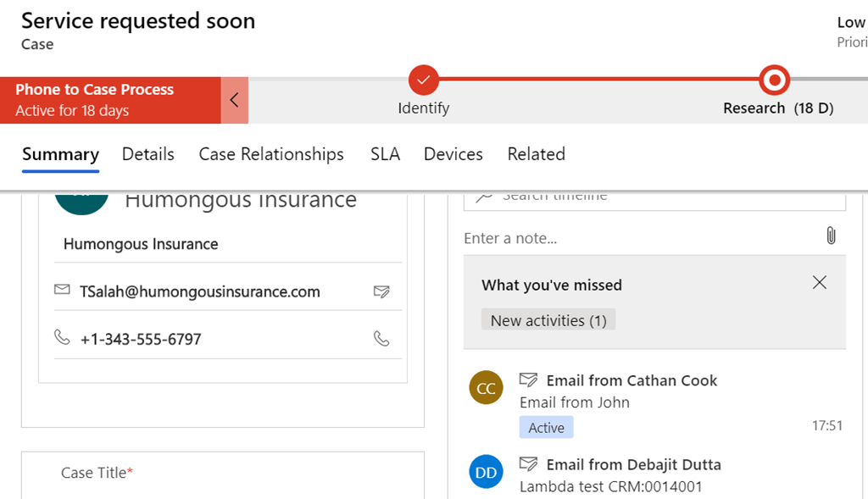Open the Case Relationships tab
The height and width of the screenshot is (499, 868).
pyautogui.click(x=271, y=154)
